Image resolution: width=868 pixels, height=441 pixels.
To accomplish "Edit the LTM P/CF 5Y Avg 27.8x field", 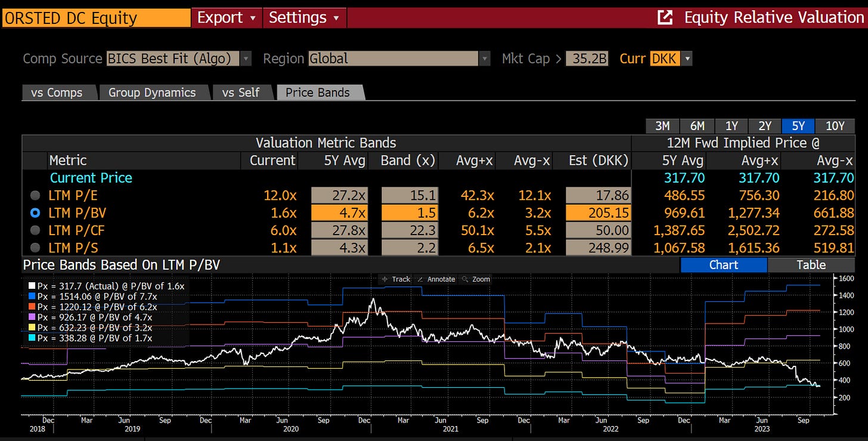I will [x=339, y=230].
